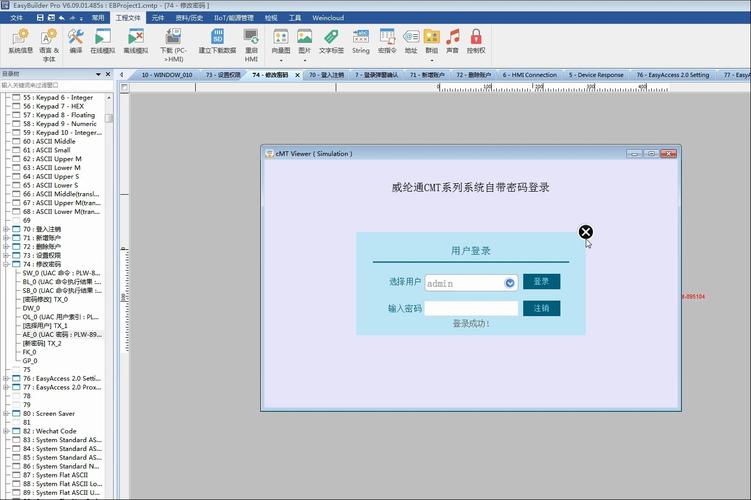Expand the 82 : Wechat Code tree node

[6, 431]
